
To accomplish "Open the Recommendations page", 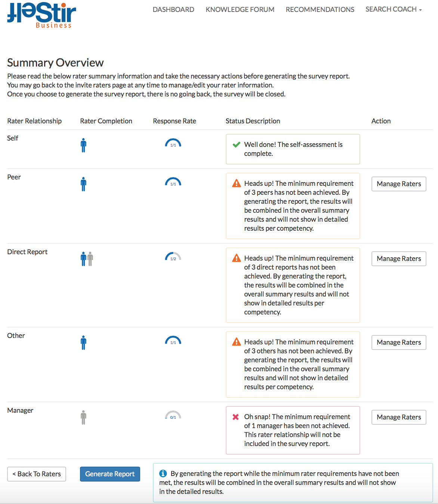I will point(320,9).
